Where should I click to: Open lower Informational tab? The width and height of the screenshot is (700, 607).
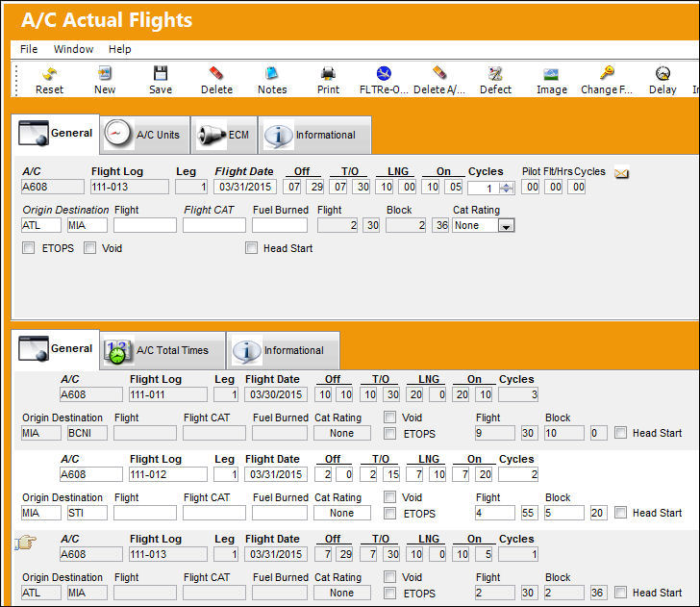[283, 350]
